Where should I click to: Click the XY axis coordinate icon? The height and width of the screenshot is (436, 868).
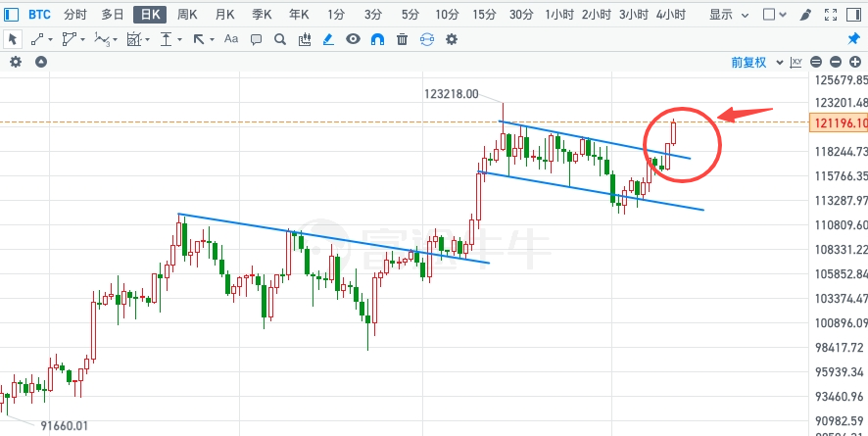796,62
